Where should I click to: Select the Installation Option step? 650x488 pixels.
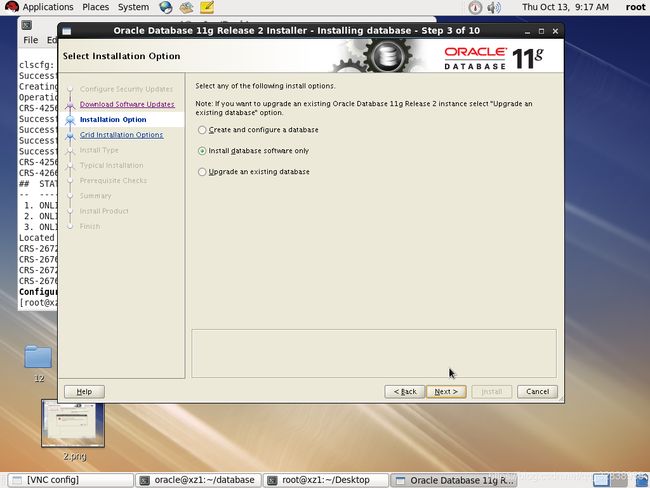[x=113, y=119]
